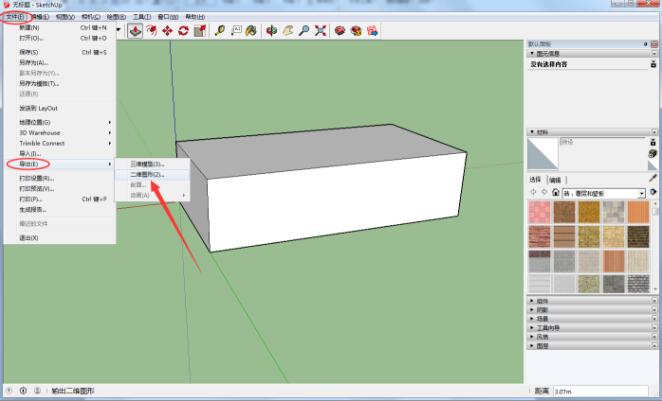This screenshot has width=662, height=401.
Task: Pick the Tape Measure tool
Action: coord(219,31)
